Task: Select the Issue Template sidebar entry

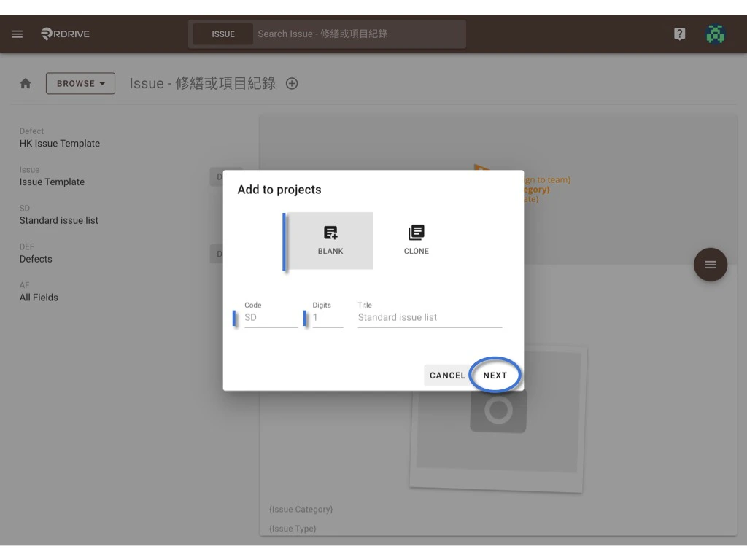Action: (x=52, y=182)
